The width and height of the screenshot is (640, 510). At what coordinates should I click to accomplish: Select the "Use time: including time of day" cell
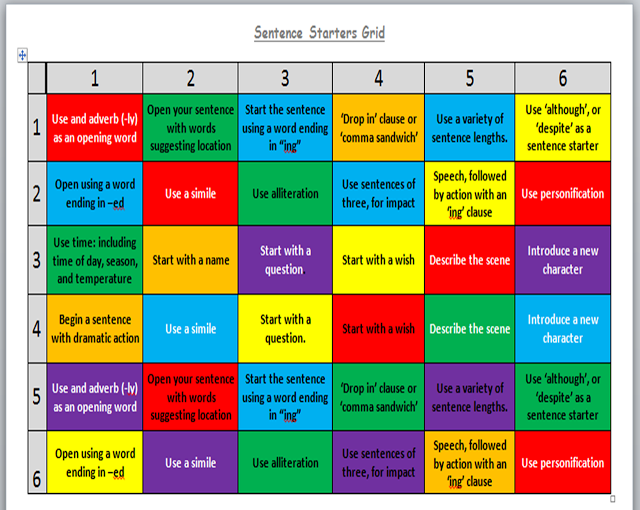click(x=95, y=260)
